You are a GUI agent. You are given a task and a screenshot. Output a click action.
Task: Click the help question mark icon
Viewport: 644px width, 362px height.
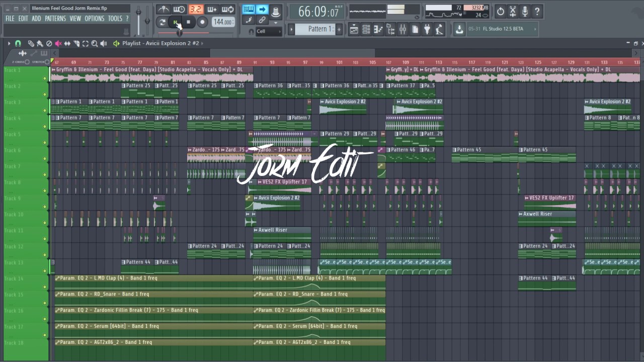[537, 11]
